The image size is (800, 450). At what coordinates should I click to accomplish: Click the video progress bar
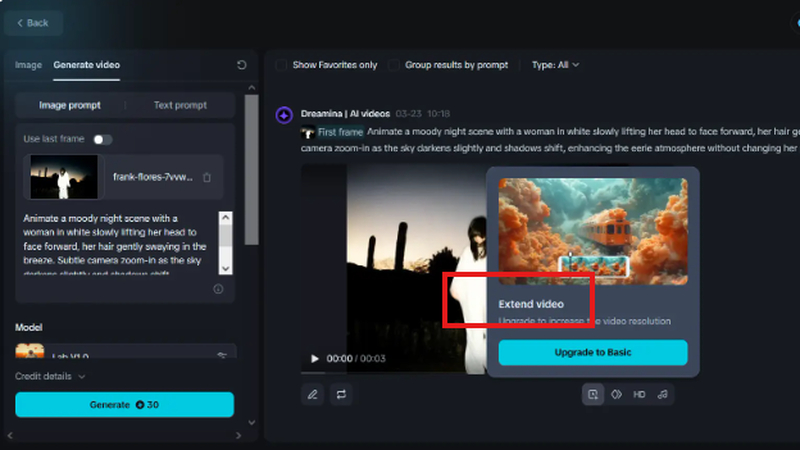(x=393, y=373)
